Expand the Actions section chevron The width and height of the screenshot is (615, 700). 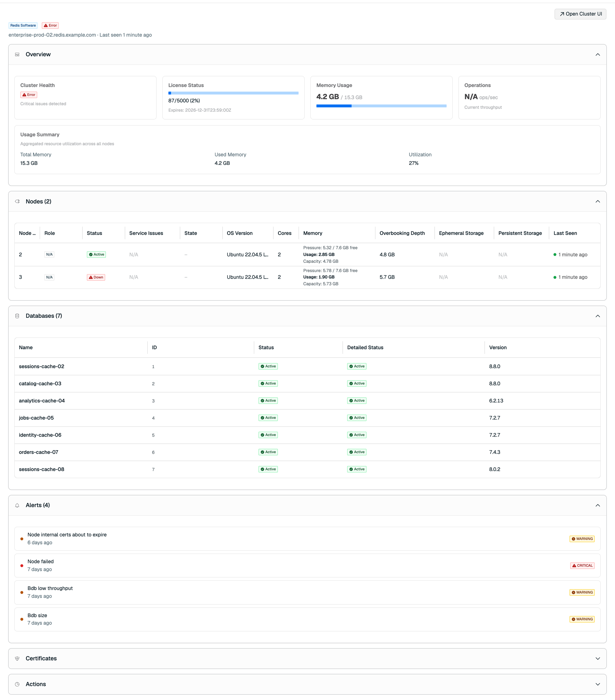click(597, 684)
